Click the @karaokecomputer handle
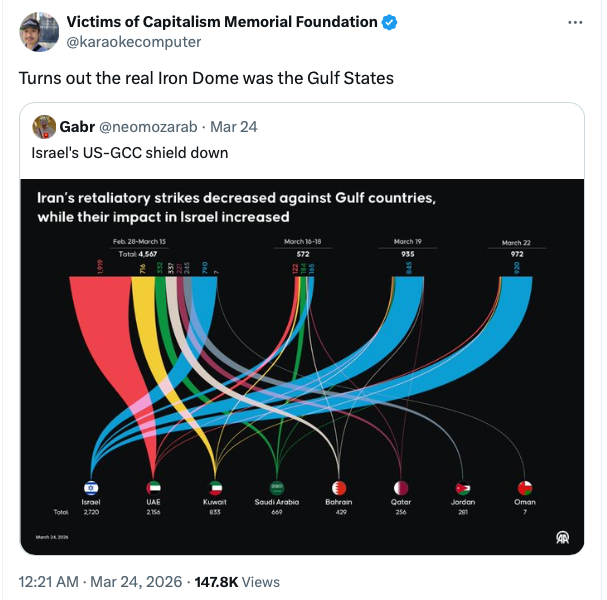Screen dimensions: 607x600 [x=133, y=42]
